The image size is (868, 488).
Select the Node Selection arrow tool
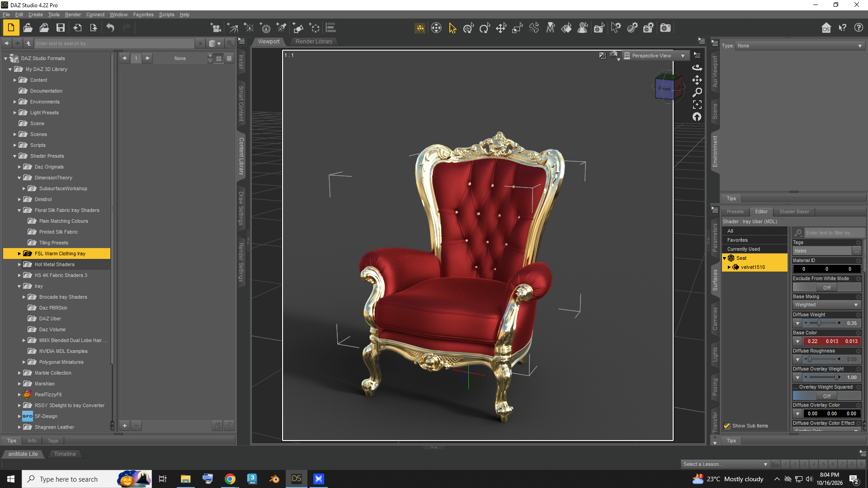tap(453, 28)
